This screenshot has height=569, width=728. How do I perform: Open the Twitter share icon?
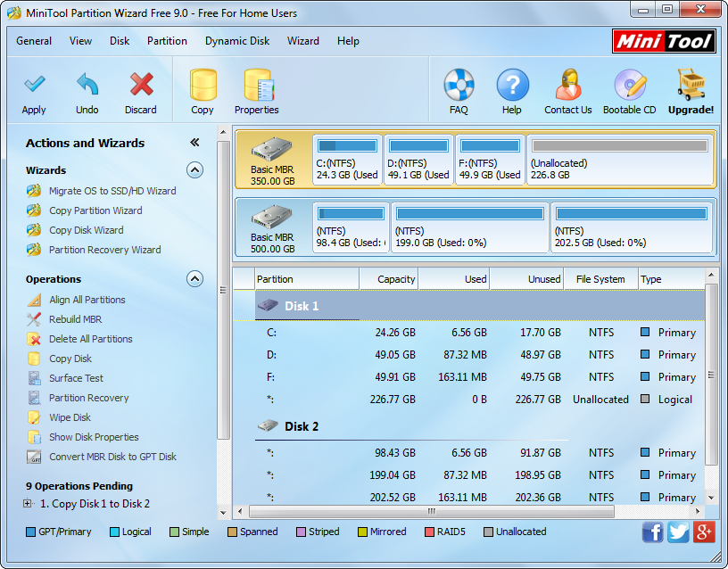coord(678,532)
